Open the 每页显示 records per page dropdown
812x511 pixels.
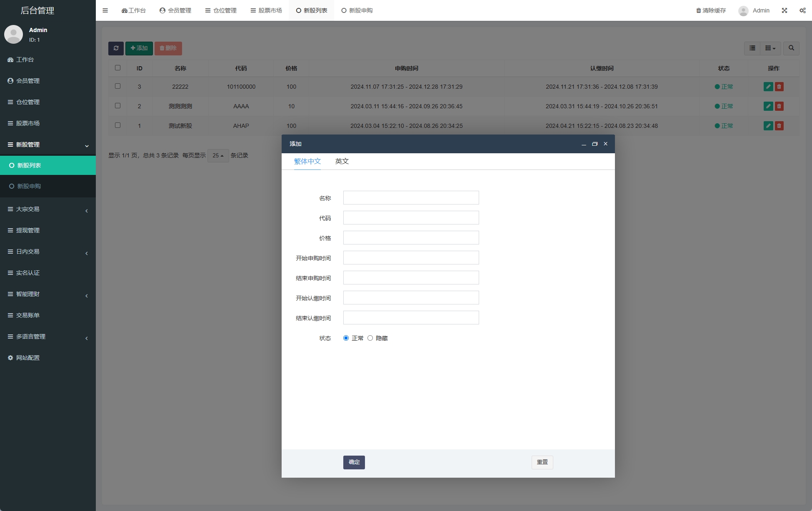218,155
